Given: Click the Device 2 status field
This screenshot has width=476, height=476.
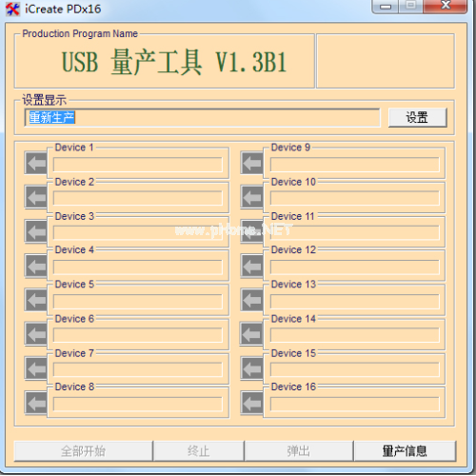Looking at the screenshot, I should point(138,198).
